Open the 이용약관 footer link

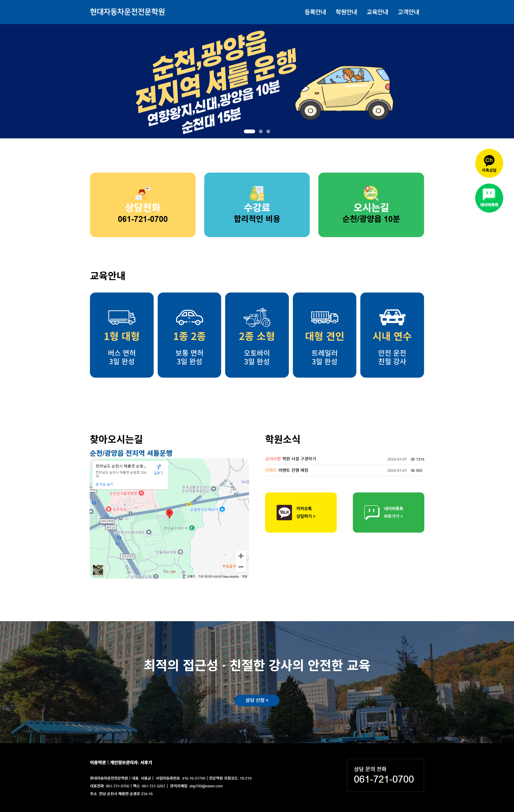point(98,762)
